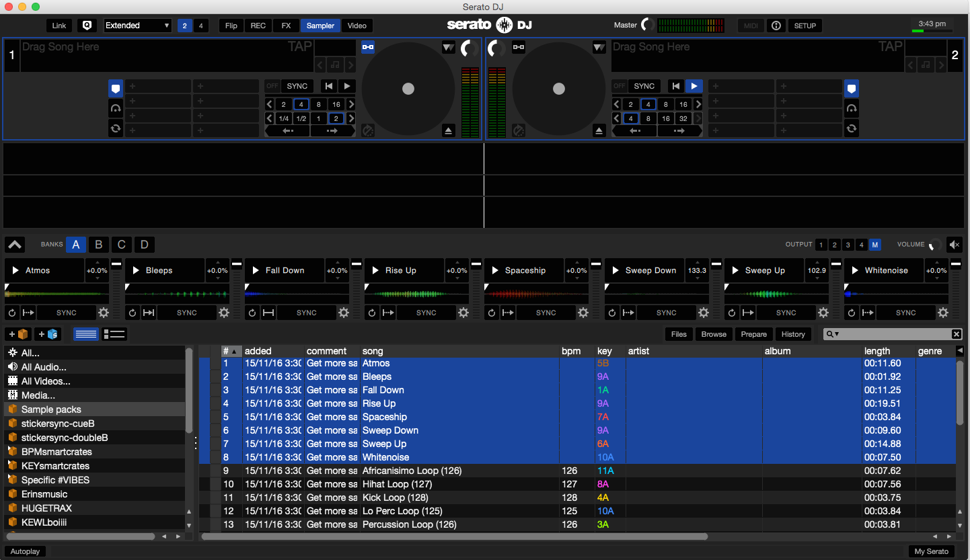Open the History panel

point(793,334)
